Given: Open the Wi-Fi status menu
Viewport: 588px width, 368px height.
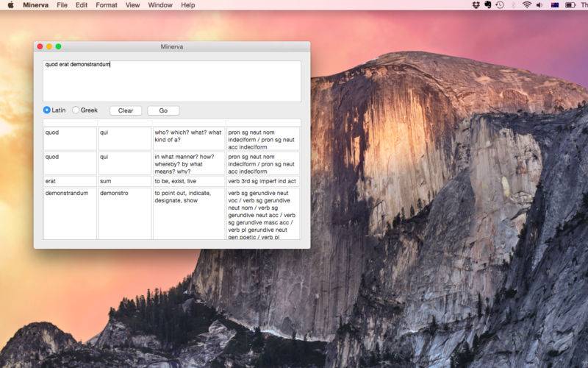Looking at the screenshot, I should 526,5.
